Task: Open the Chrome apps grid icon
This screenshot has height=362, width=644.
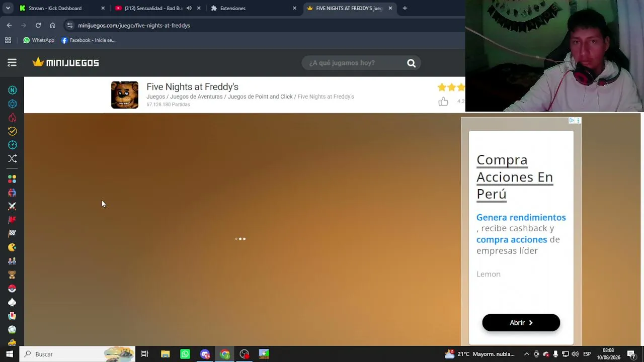Action: coord(8,40)
